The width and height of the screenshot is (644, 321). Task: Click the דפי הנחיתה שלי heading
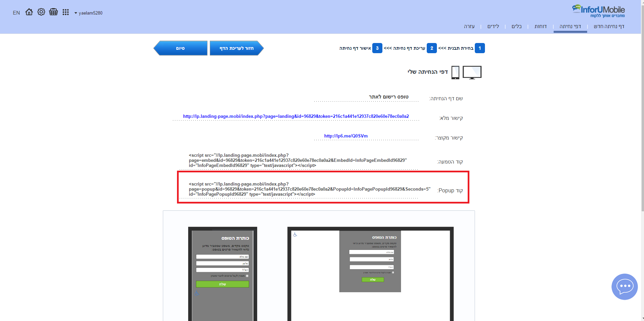click(428, 72)
